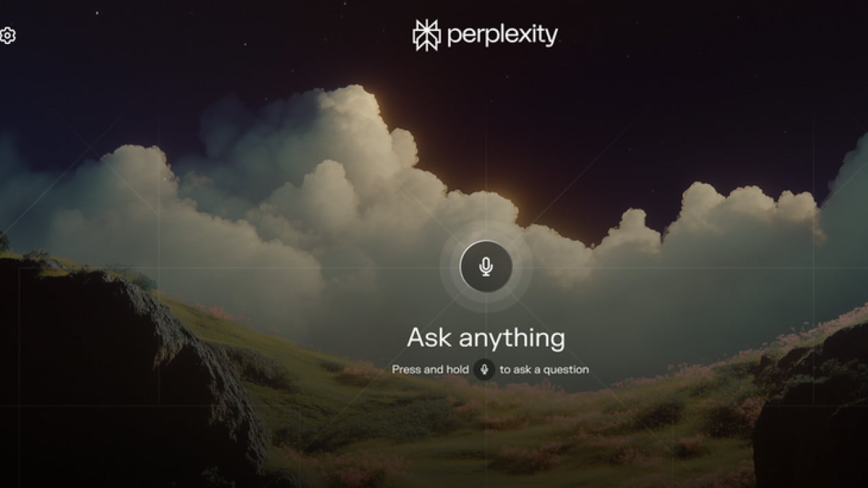Click the small tree at the left edge
Screen dimensions: 868x488
[4, 242]
